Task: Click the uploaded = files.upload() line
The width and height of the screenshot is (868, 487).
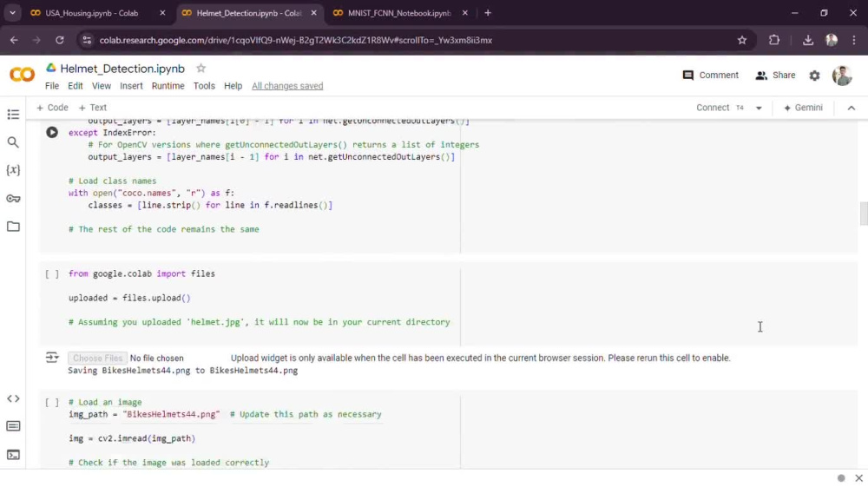Action: tap(129, 298)
